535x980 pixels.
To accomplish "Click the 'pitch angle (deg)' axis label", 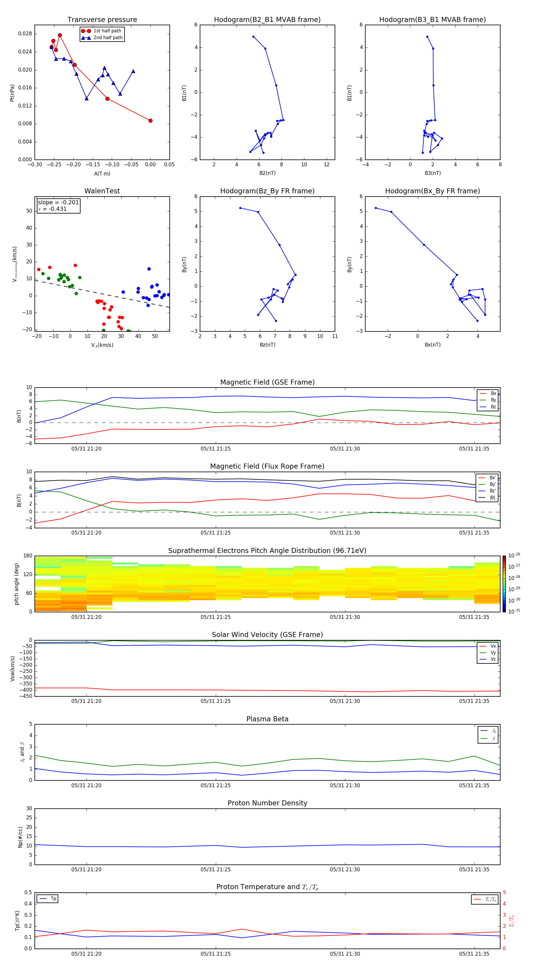I will pyautogui.click(x=16, y=584).
